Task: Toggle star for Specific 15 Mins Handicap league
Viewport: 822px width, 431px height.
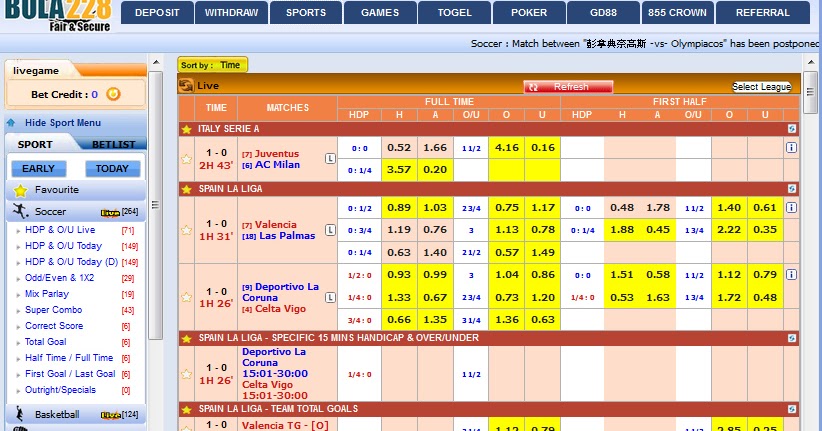Action: coord(186,339)
